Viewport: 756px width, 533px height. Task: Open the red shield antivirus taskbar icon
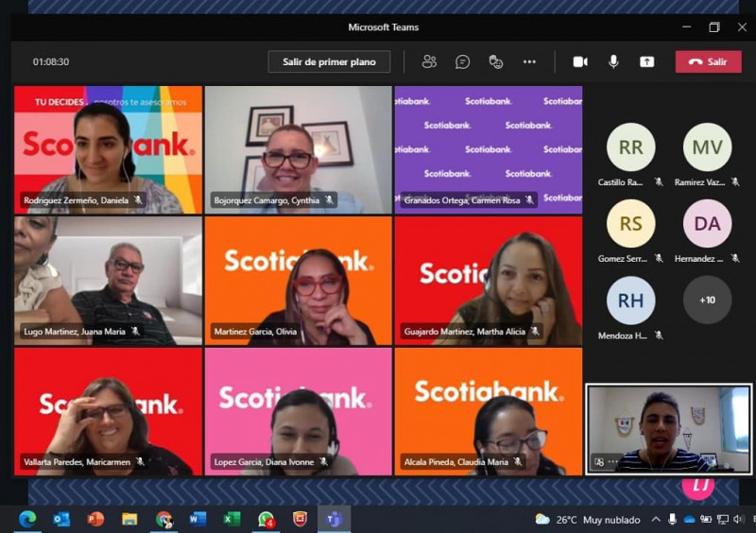tap(300, 519)
